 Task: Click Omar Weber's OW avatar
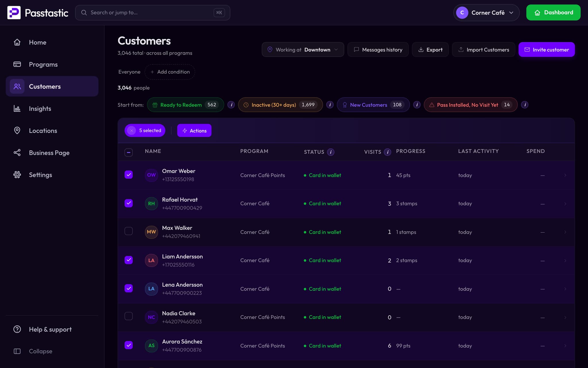[151, 175]
